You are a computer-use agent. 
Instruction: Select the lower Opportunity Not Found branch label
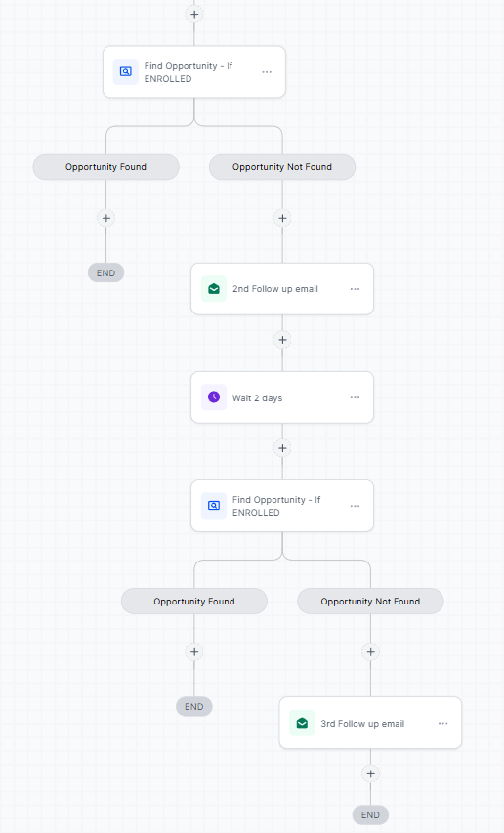[x=370, y=601]
